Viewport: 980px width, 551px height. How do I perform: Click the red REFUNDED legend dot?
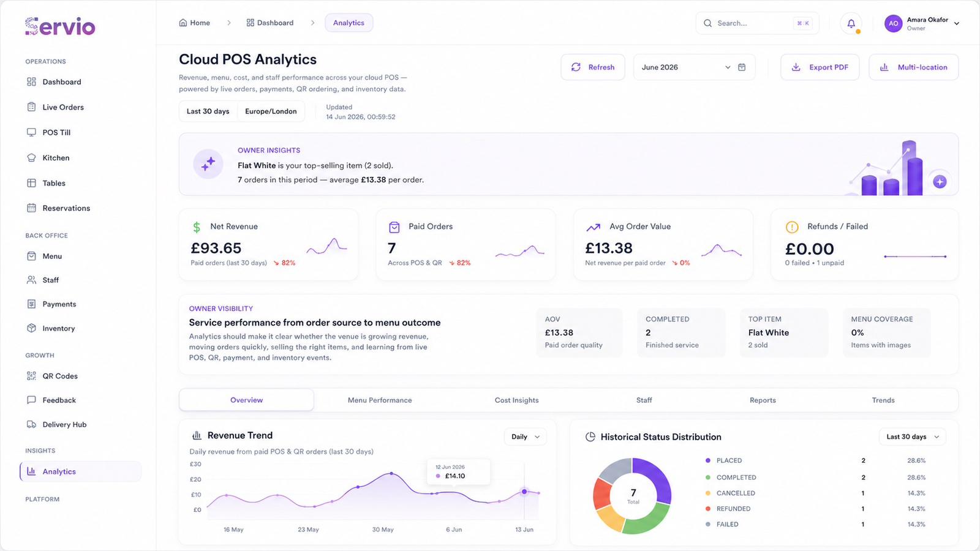(708, 509)
